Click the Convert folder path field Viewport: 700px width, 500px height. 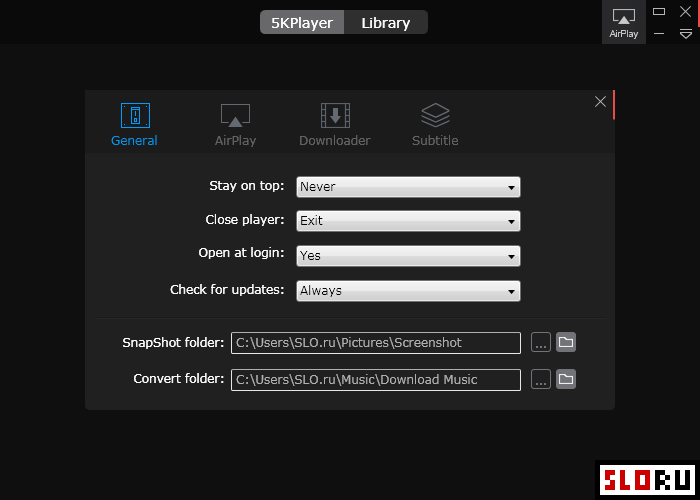(376, 379)
